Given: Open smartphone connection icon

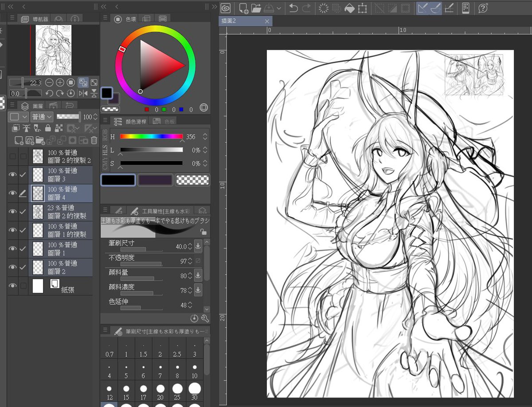Looking at the screenshot, I should [465, 8].
